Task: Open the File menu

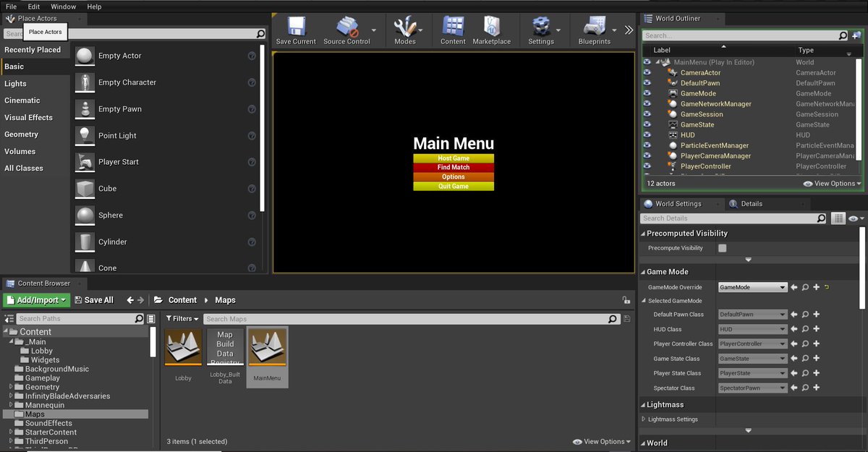Action: [11, 7]
